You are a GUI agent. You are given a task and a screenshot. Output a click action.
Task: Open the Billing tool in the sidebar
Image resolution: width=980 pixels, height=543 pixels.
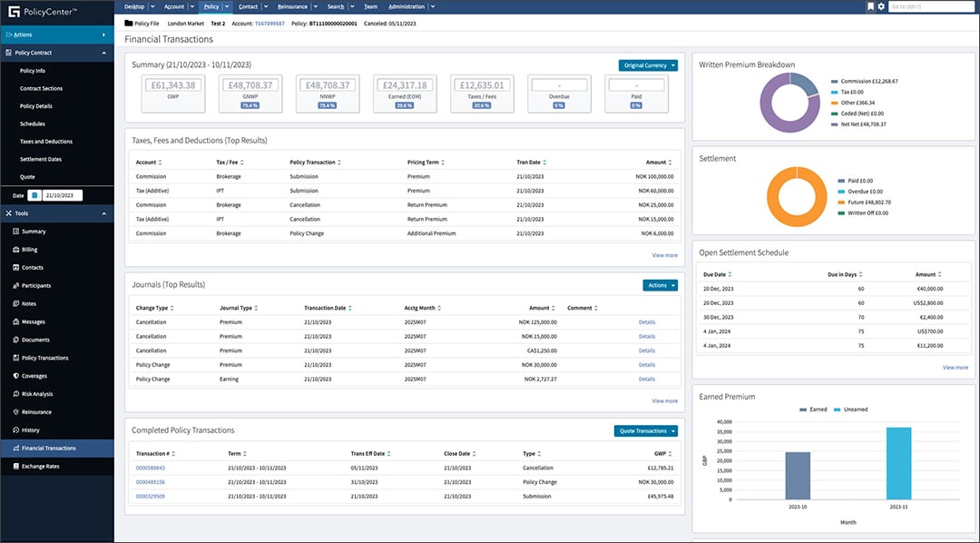pyautogui.click(x=31, y=249)
